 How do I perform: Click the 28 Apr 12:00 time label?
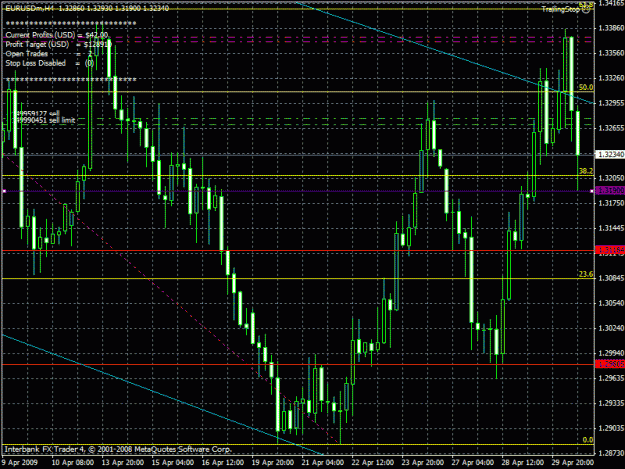(522, 463)
